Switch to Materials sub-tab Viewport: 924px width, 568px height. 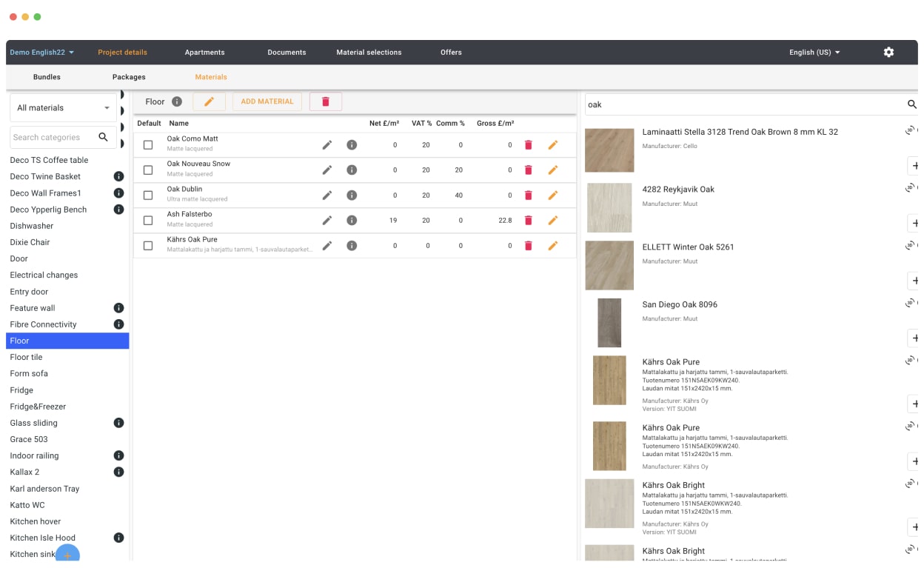coord(211,77)
